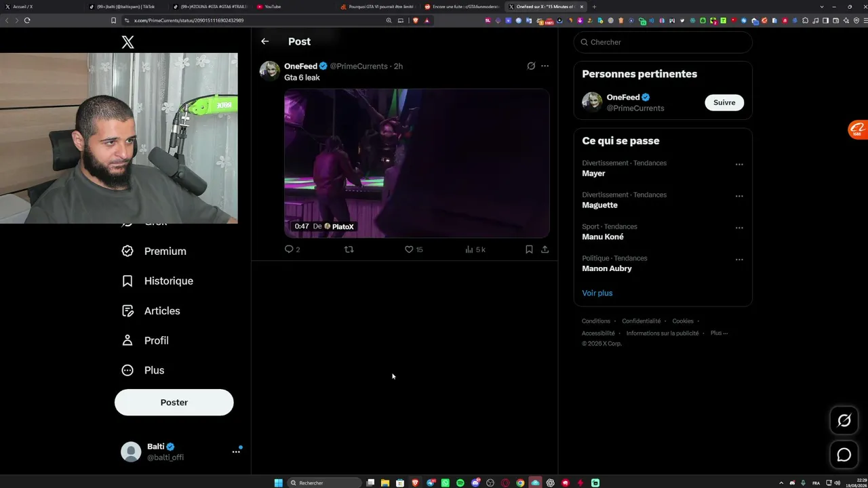Open options for the Manu Koné trend
This screenshot has width=868, height=488.
click(739, 228)
